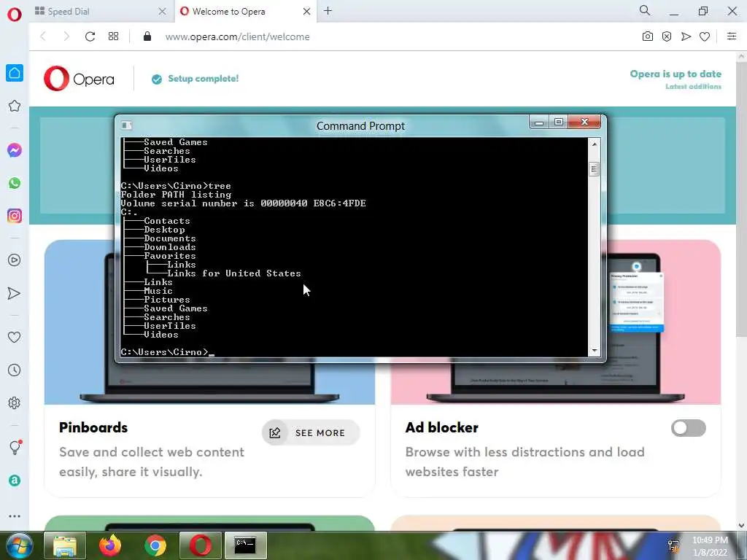Click the Opera page vertical scrollbar
This screenshot has width=747, height=560.
click(x=741, y=200)
